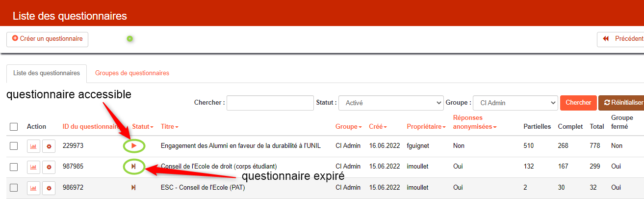Screen dimensions: 644x199
Task: Open statistics icon for questionnaire 229973
Action: (33, 146)
